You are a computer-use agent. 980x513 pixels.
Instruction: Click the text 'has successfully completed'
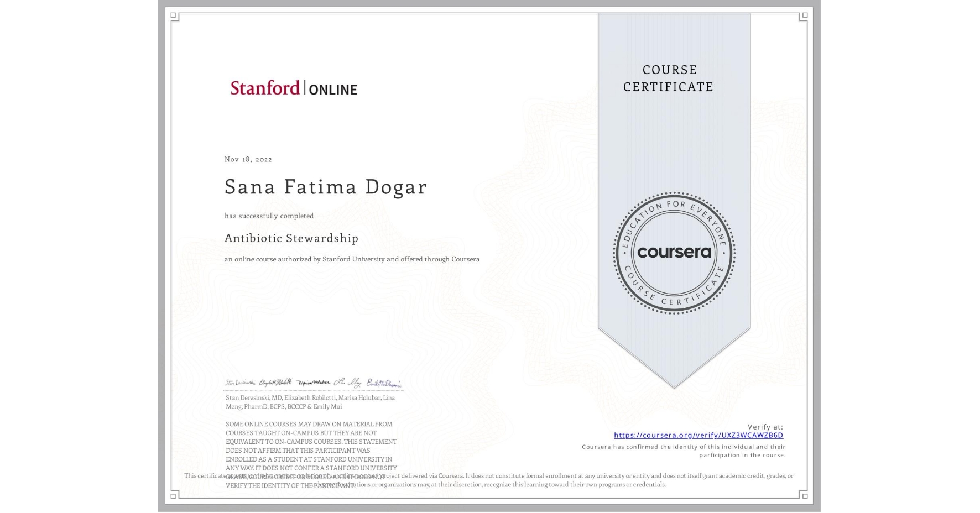(x=269, y=216)
